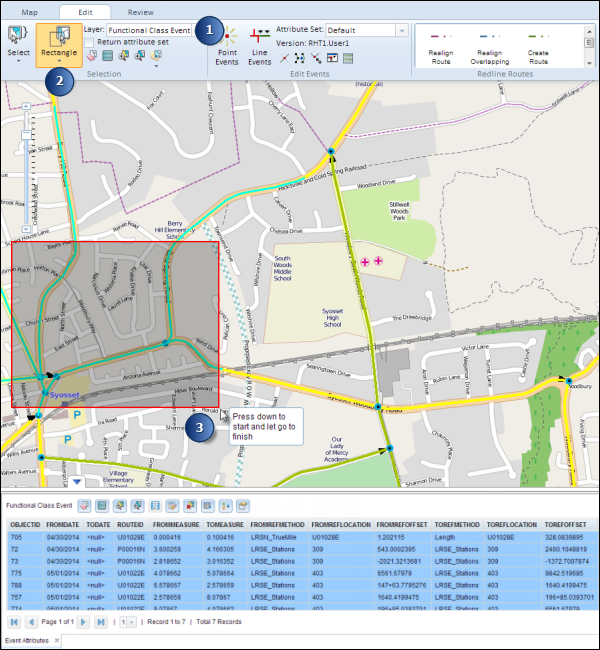Screen dimensions: 600x650
Task: Go to next page in table
Action: pos(82,622)
